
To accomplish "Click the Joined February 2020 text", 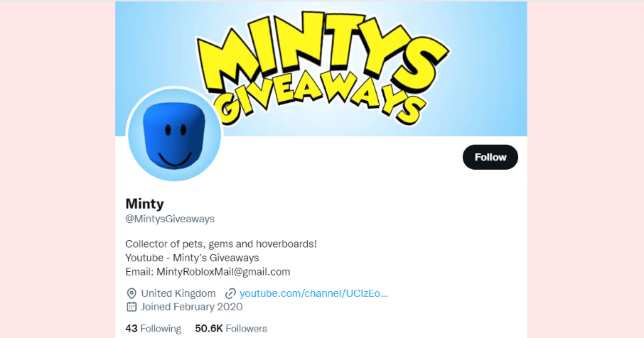I will [192, 307].
